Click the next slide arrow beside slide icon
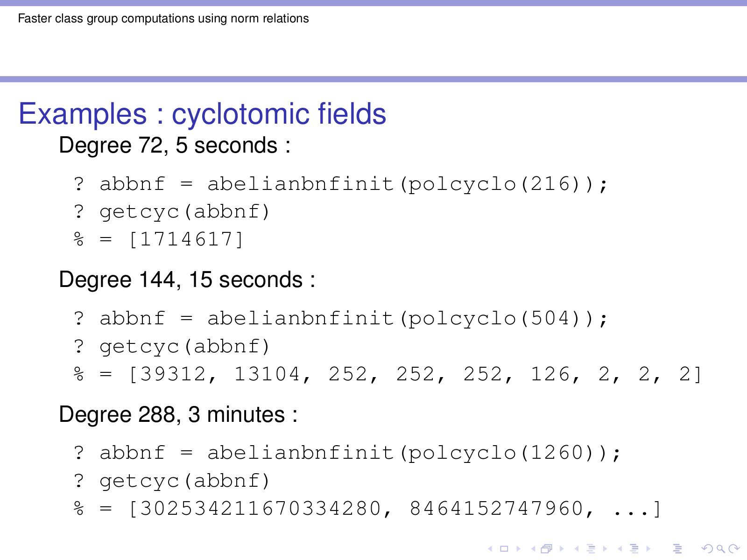Screen dimensions: 747x560 518,549
